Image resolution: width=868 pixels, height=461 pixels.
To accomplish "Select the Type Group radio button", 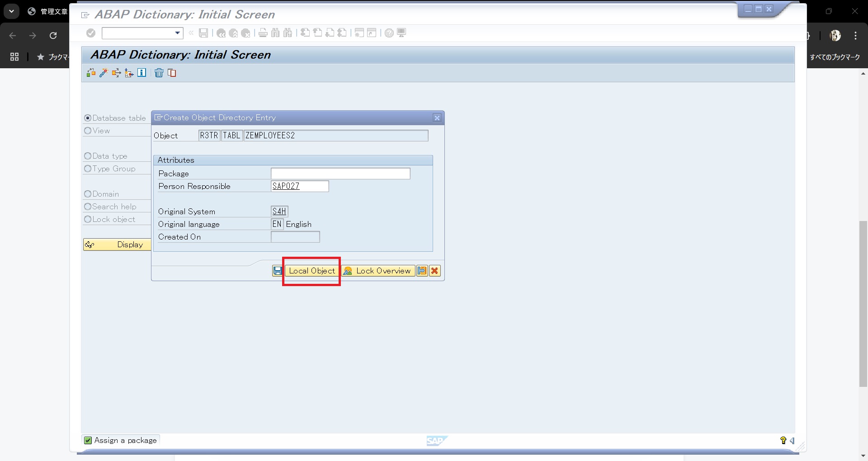I will (88, 169).
